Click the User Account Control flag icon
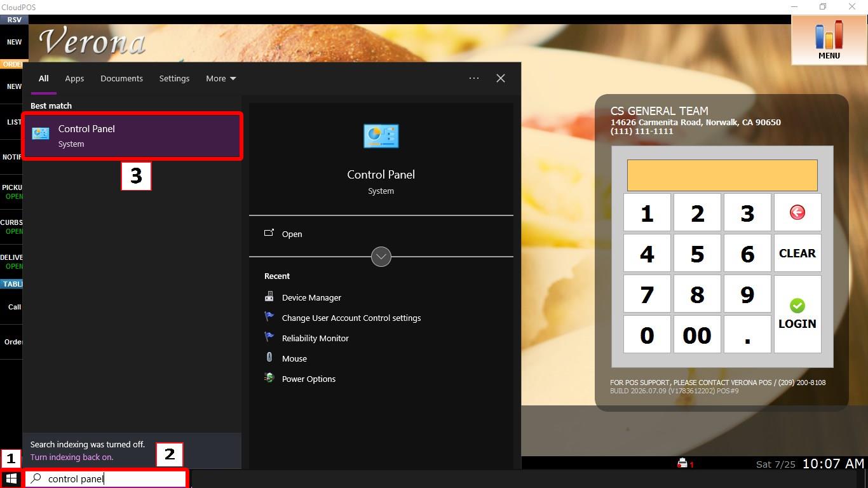Screen dimensions: 868x488 pyautogui.click(x=269, y=317)
